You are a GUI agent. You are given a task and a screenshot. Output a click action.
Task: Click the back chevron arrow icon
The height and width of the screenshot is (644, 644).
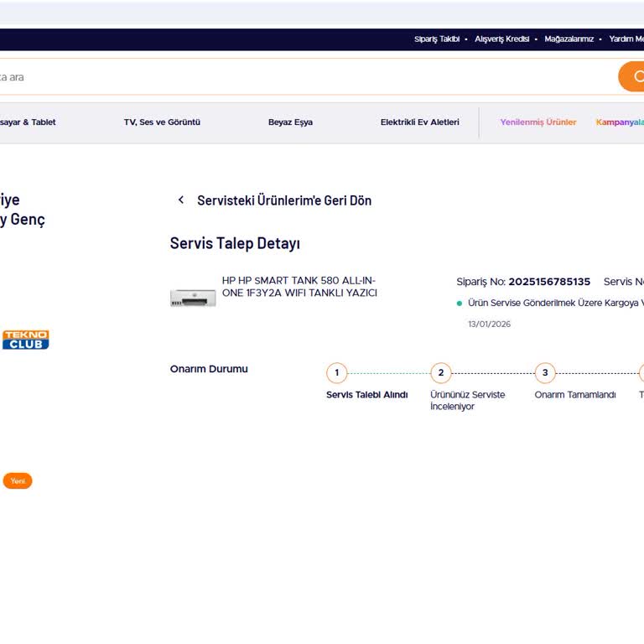[x=180, y=200]
